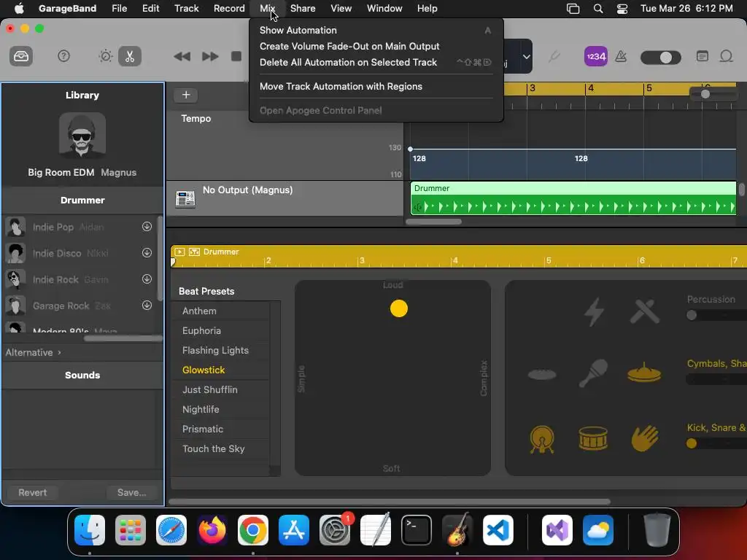Expand the Alternative genre chevron
747x560 pixels.
tap(59, 352)
